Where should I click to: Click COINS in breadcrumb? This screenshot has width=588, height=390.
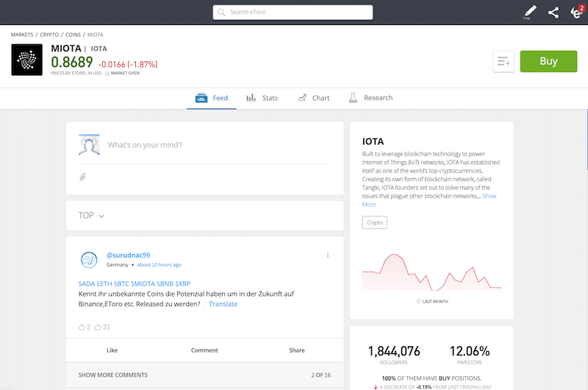(x=73, y=35)
